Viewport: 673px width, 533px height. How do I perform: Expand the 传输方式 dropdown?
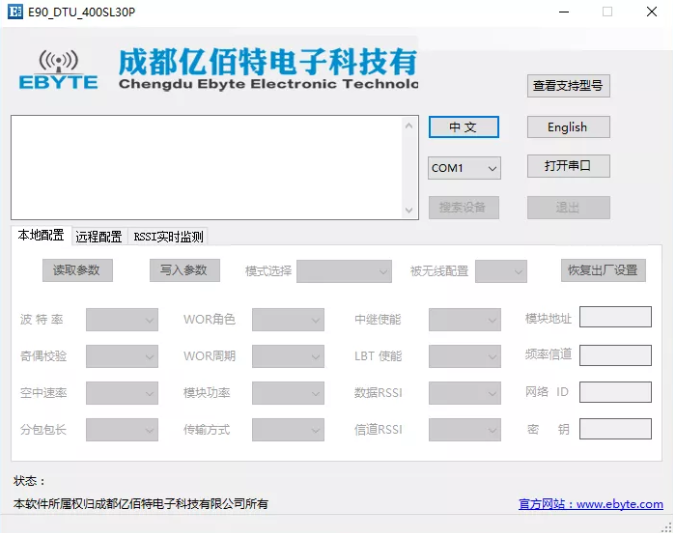coord(288,430)
